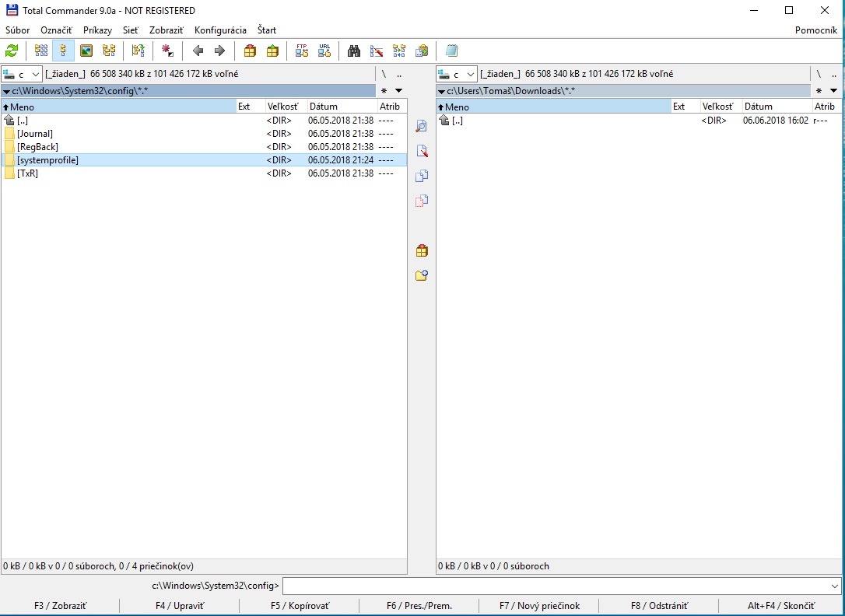Open the Súbor menu

[17, 30]
